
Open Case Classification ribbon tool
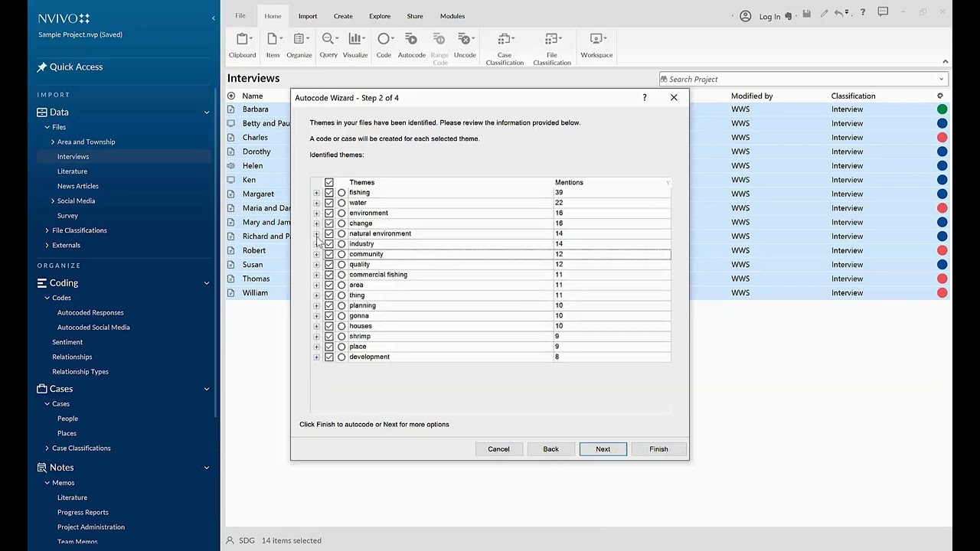pos(505,48)
